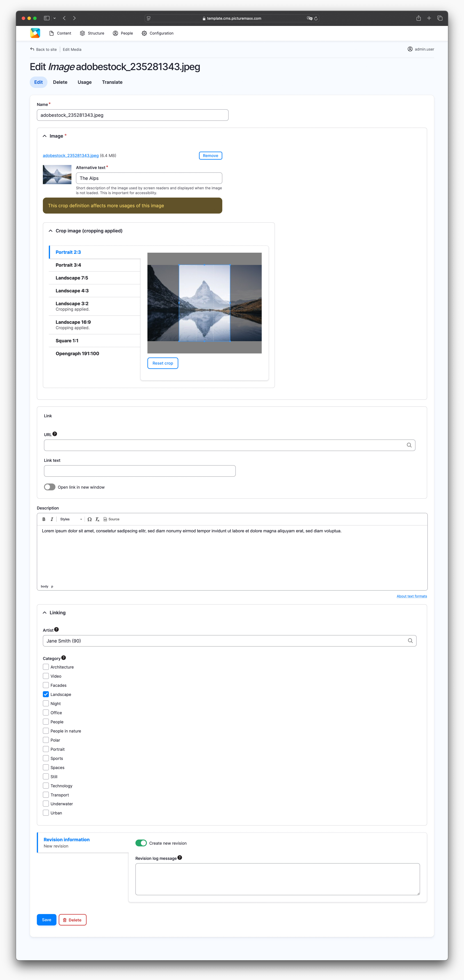
Task: Click the Alps image thumbnail
Action: pos(57,175)
